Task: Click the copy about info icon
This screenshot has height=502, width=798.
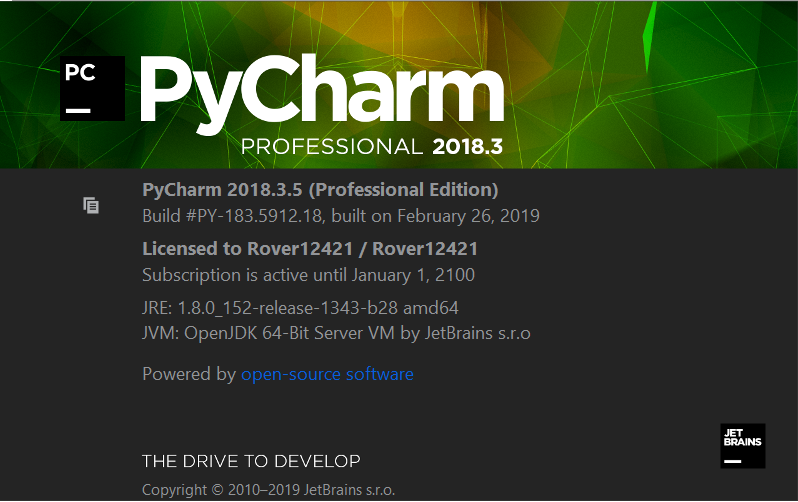Action: 91,205
